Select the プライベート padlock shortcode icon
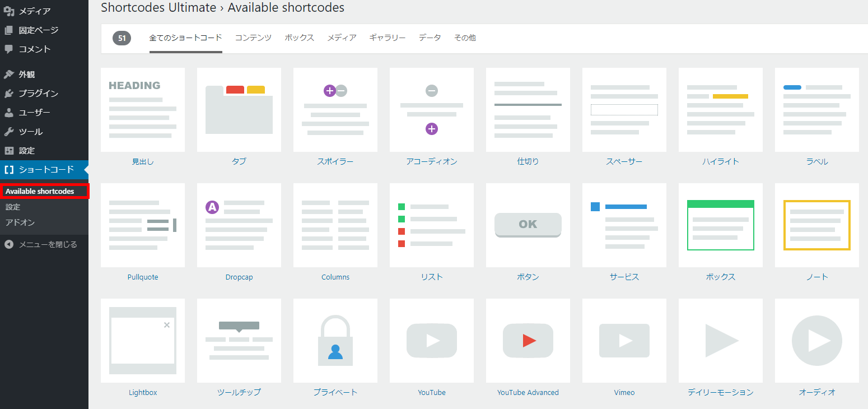868x409 pixels. point(335,341)
